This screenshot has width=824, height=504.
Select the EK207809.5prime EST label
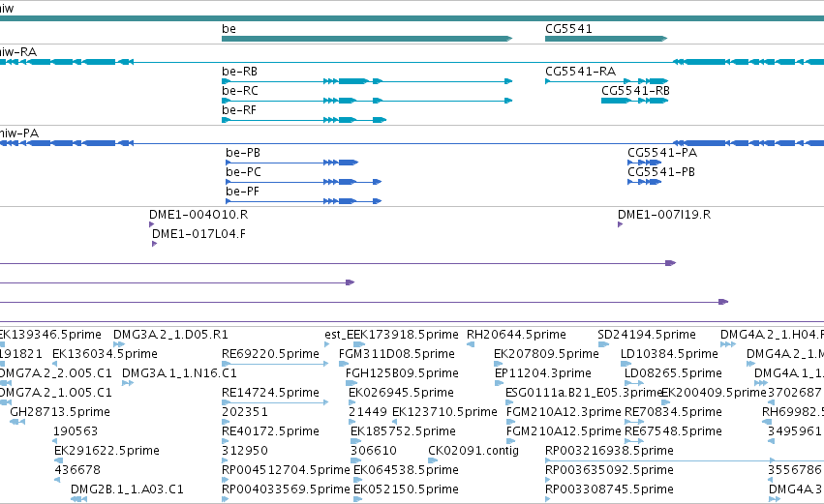pos(546,354)
